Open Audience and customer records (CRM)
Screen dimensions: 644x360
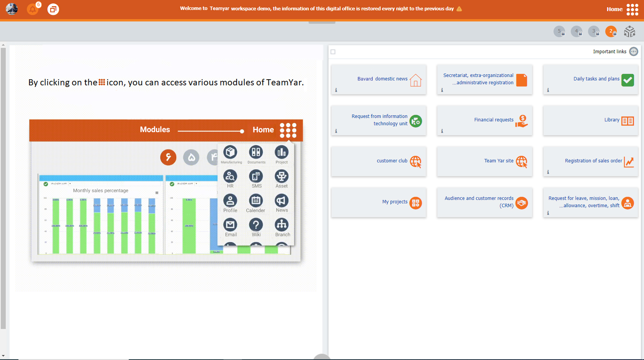[479, 202]
